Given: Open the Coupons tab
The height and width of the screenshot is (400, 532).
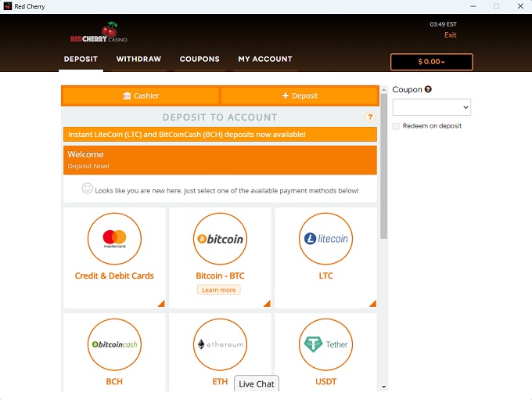Looking at the screenshot, I should click(x=199, y=59).
